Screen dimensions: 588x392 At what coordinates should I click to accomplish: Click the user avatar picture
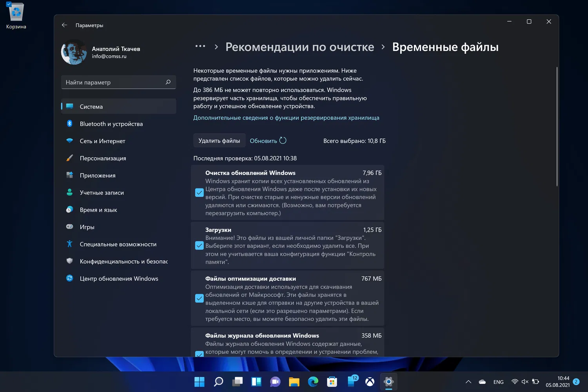click(x=74, y=52)
